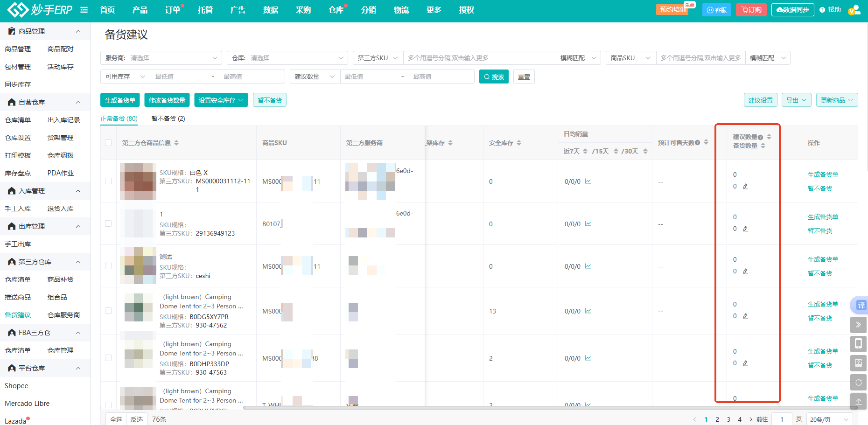This screenshot has width=868, height=425.
Task: Click the refresh floating icon
Action: coord(858,383)
